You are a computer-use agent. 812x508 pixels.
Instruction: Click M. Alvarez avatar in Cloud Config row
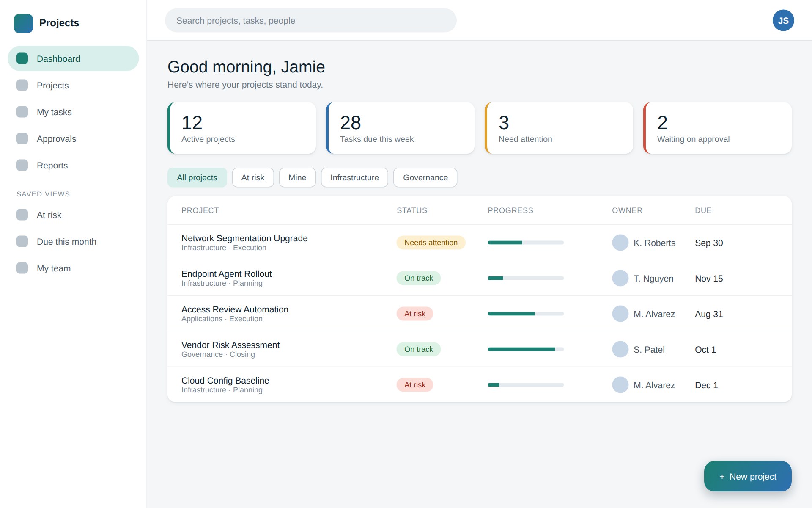(620, 385)
